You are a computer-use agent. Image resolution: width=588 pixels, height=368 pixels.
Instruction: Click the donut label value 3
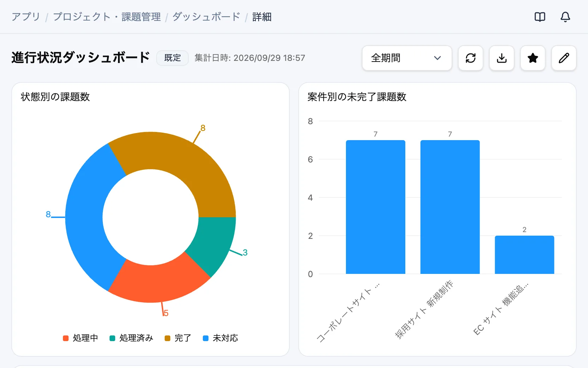coord(245,253)
